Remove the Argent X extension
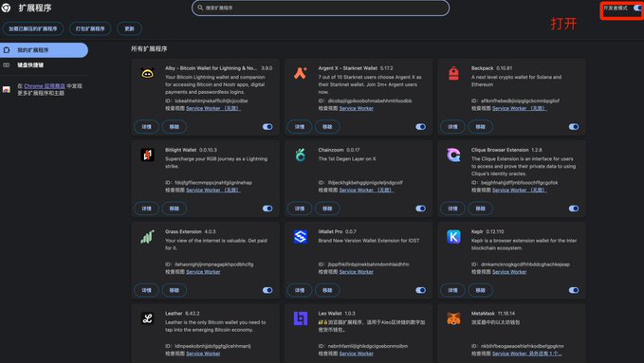The width and height of the screenshot is (644, 363). pyautogui.click(x=327, y=126)
